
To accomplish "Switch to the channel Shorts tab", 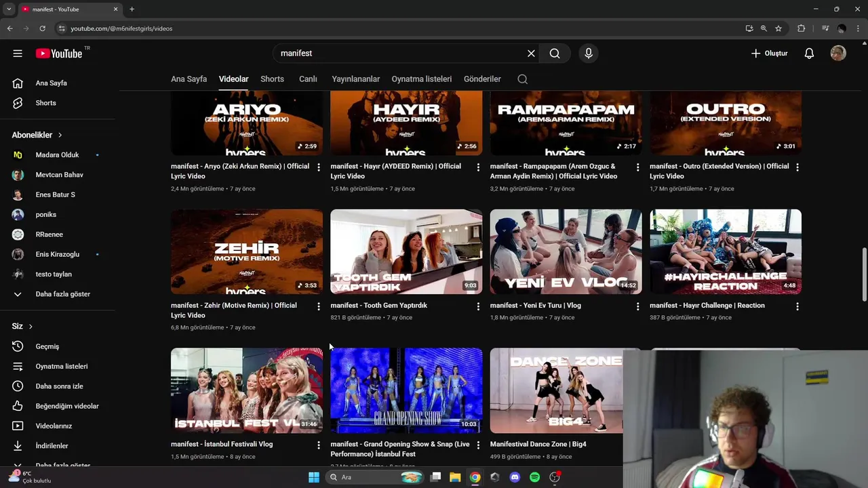I will pyautogui.click(x=272, y=79).
